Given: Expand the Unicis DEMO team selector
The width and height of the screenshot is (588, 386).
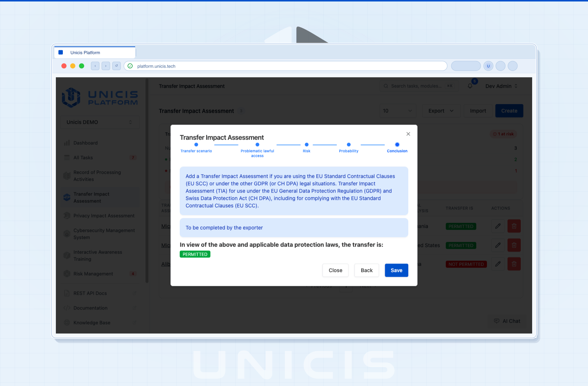Looking at the screenshot, I should coord(100,122).
